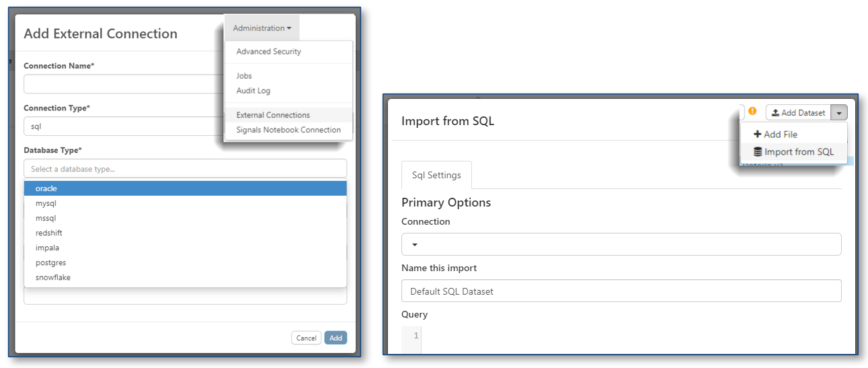The image size is (868, 368).
Task: Select Signals Notebook Connection item
Action: coord(288,130)
